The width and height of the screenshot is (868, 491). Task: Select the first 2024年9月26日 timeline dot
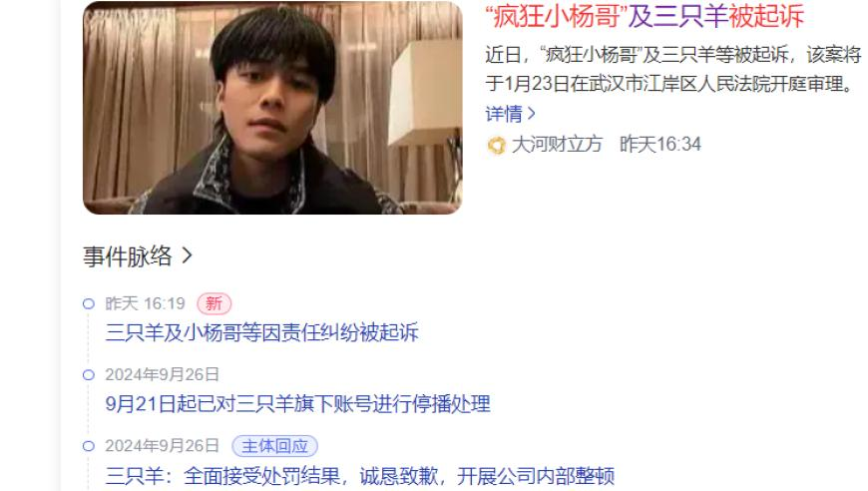pyautogui.click(x=89, y=375)
